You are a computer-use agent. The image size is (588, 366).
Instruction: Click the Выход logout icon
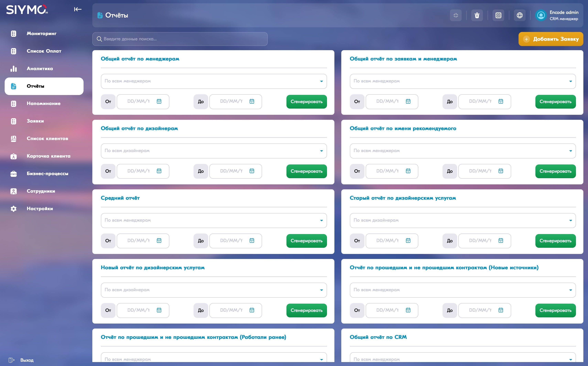point(11,360)
